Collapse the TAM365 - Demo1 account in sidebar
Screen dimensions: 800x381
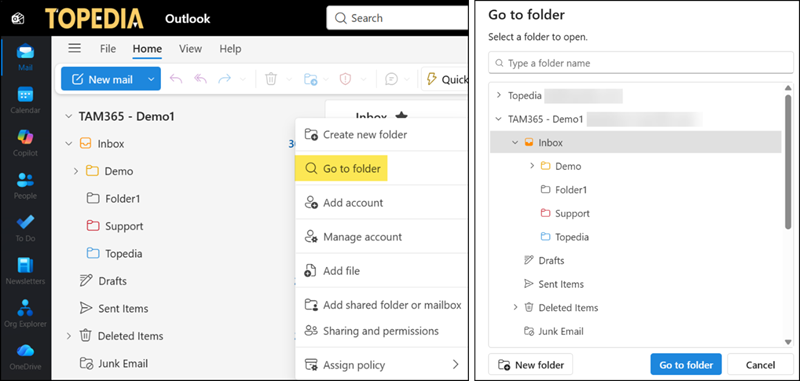click(68, 116)
